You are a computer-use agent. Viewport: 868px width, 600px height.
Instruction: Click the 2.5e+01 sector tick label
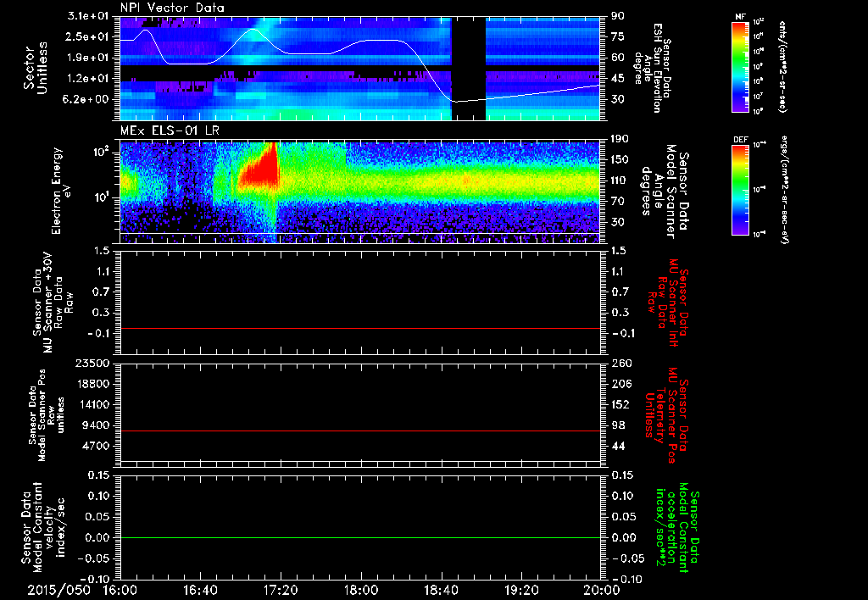88,36
